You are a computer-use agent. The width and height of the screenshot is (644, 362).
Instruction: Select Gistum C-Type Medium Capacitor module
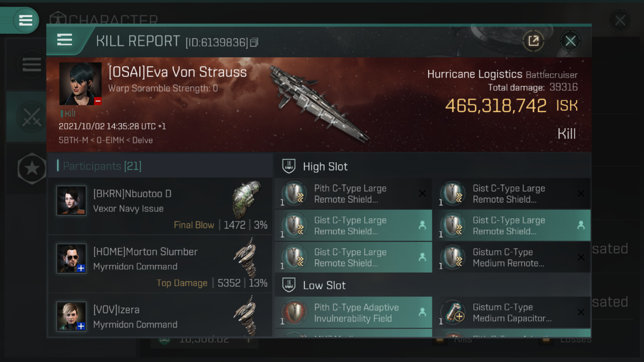[512, 312]
